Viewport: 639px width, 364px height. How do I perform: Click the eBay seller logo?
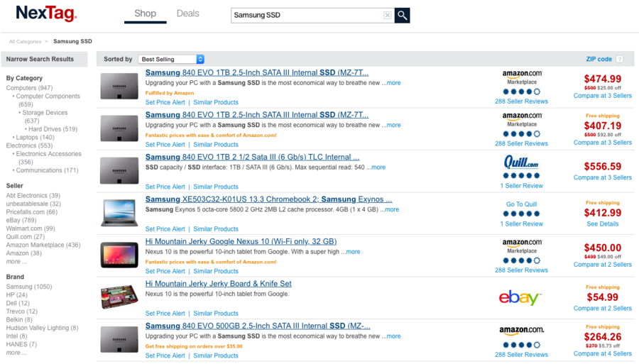coord(520,297)
